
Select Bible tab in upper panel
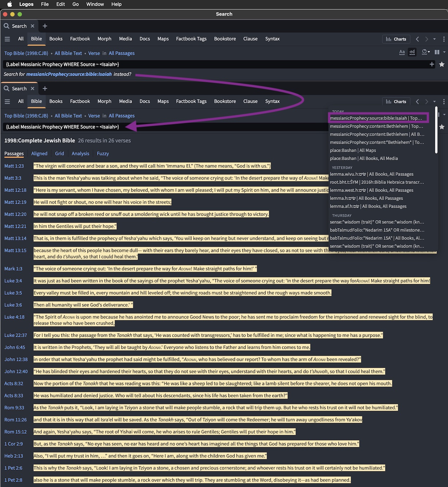coord(37,39)
